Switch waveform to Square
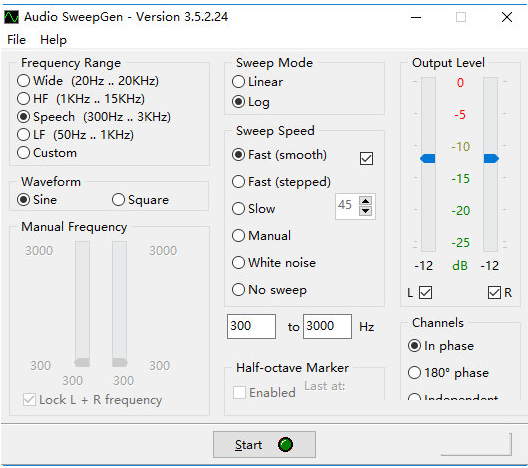The width and height of the screenshot is (528, 468). coord(140,200)
